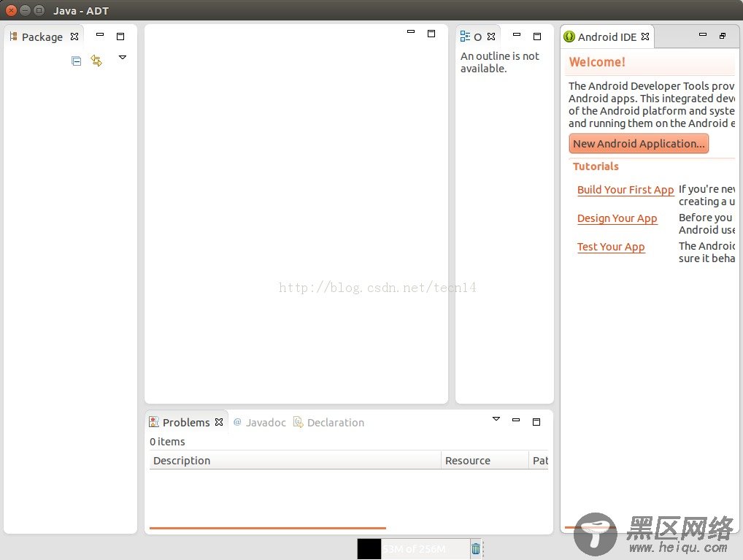Open Test Your App tutorial link

pyautogui.click(x=611, y=247)
